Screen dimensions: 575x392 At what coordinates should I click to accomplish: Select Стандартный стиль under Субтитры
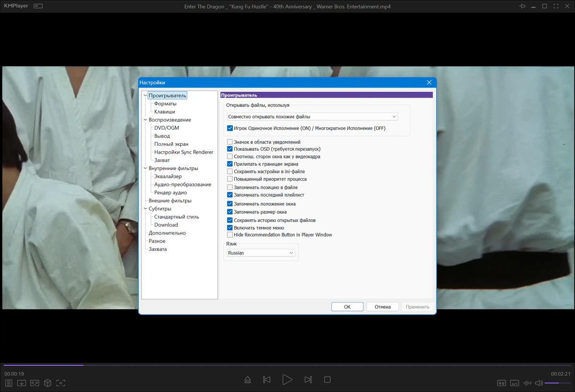coord(177,217)
